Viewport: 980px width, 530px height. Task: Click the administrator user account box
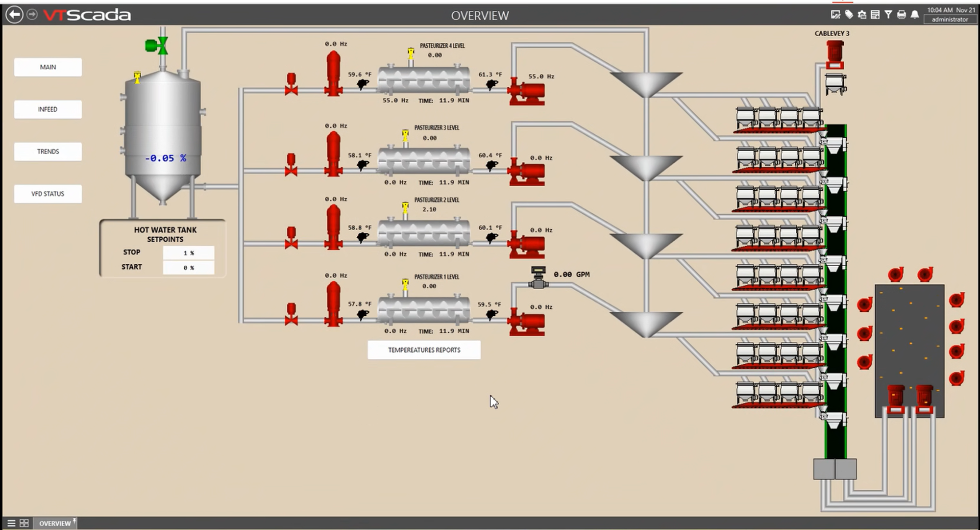950,20
